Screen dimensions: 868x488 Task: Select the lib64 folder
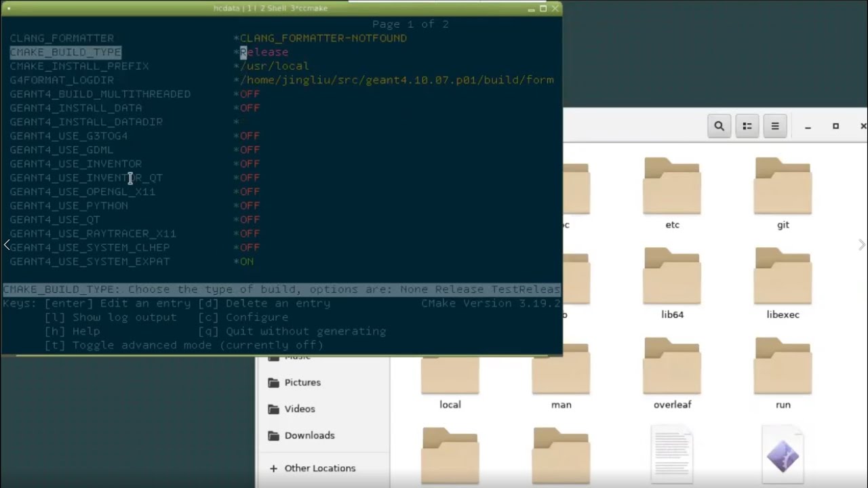672,283
